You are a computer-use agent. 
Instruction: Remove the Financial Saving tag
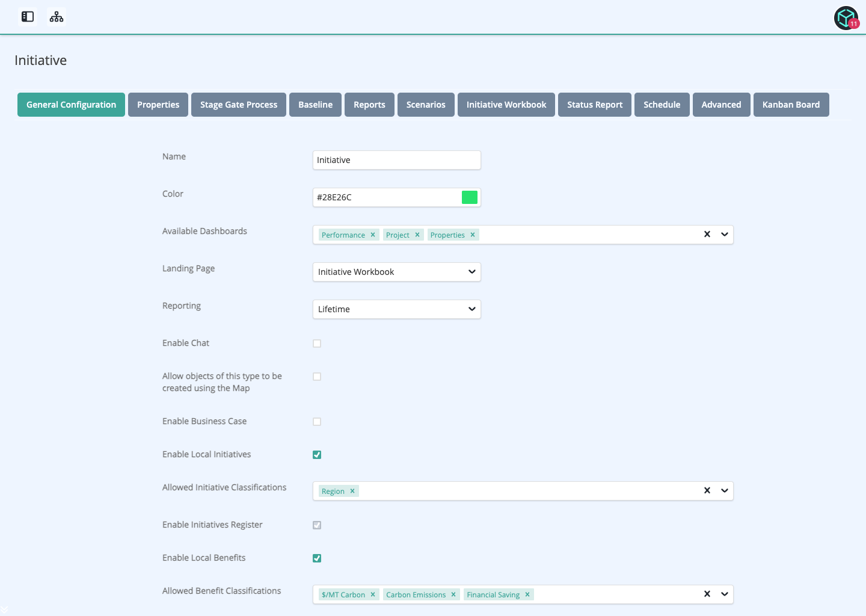tap(527, 594)
